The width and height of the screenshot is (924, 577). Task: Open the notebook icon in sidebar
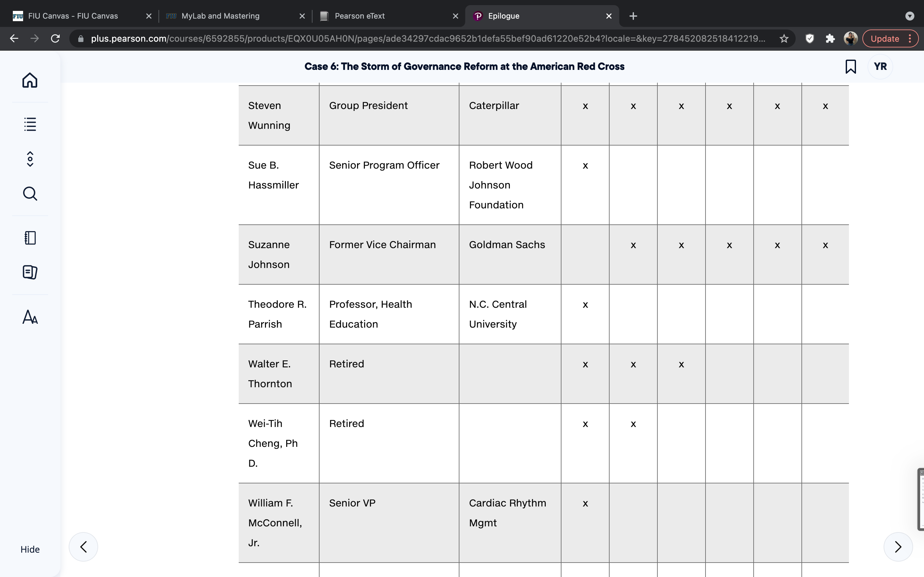[x=30, y=238]
